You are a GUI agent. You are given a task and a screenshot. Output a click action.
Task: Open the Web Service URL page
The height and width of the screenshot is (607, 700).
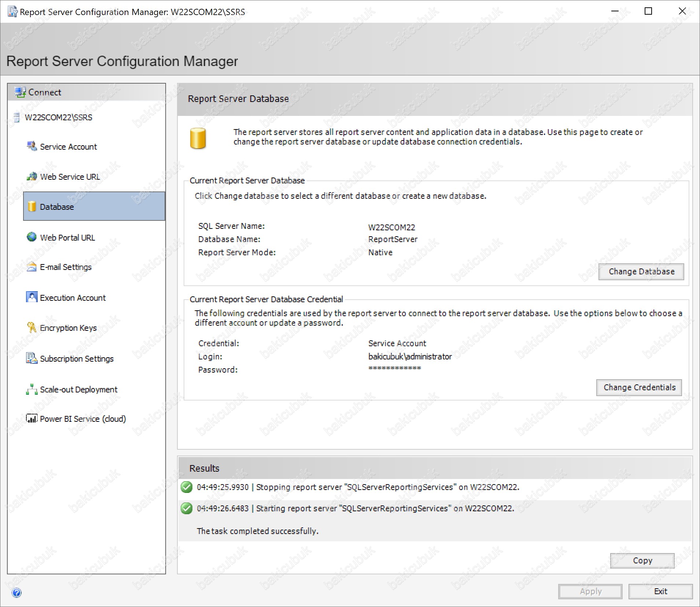pyautogui.click(x=70, y=177)
